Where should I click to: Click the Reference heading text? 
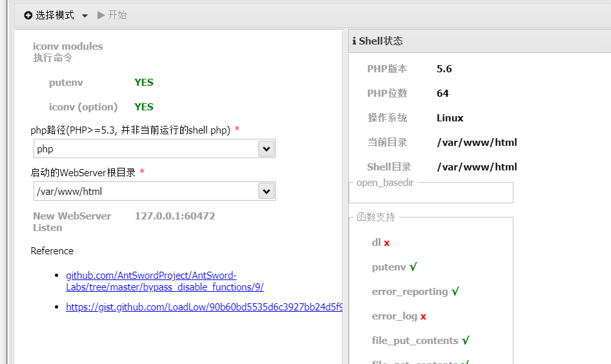pos(52,250)
